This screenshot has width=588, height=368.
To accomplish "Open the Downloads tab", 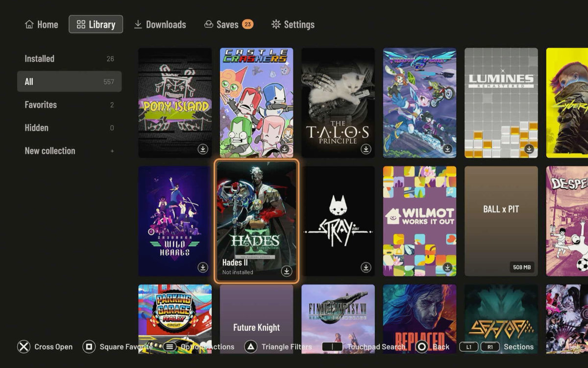I will [x=160, y=25].
